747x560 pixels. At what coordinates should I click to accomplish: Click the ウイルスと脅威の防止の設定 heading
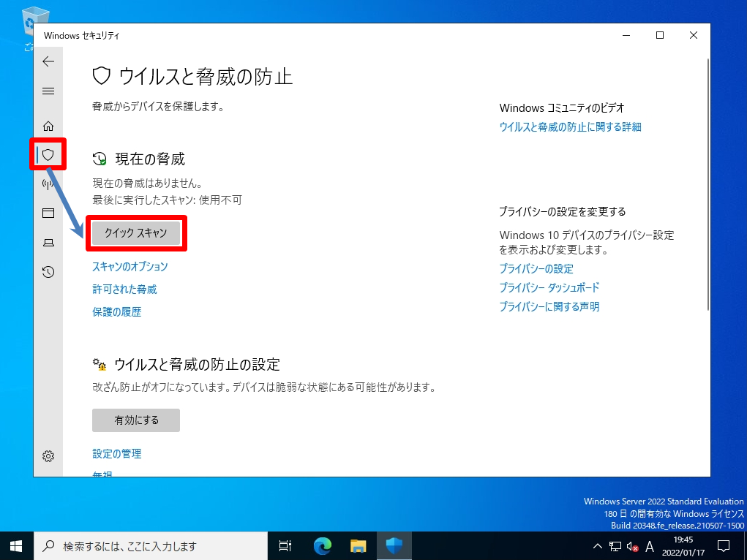pos(198,365)
